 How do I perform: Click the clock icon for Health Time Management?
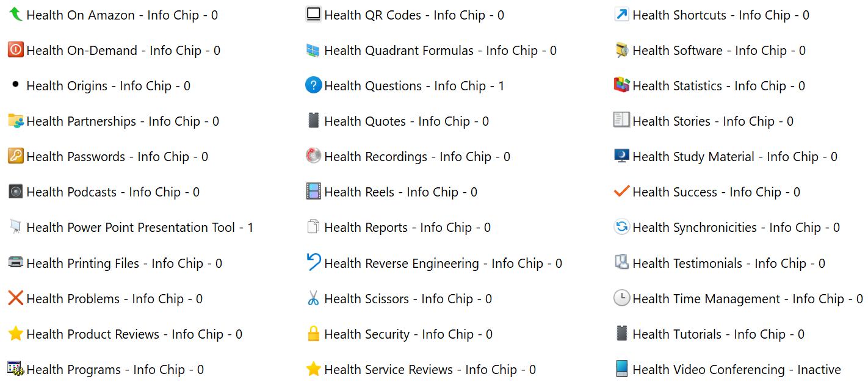[x=621, y=298]
